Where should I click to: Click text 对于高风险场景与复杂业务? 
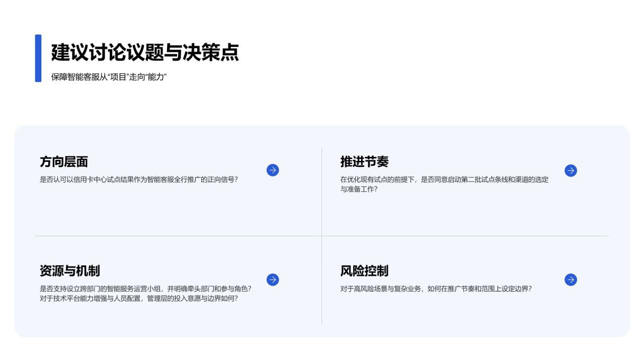tap(380, 289)
